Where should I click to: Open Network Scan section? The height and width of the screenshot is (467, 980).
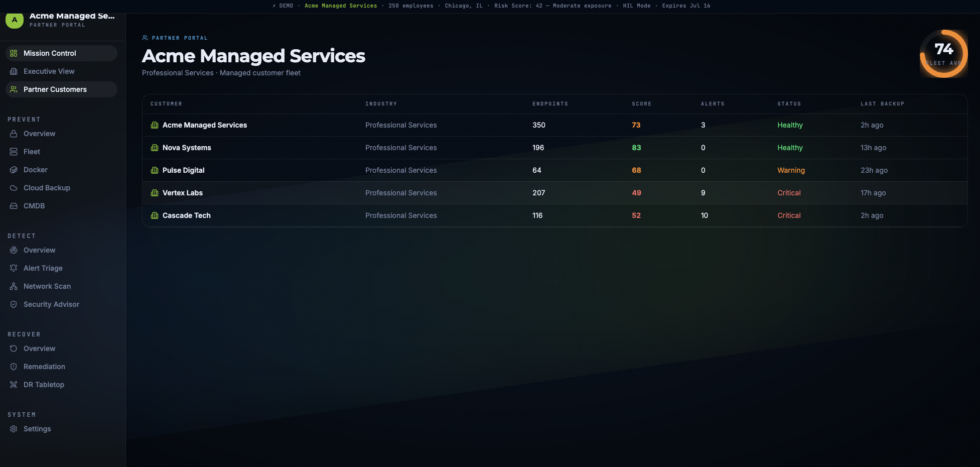click(x=61, y=286)
